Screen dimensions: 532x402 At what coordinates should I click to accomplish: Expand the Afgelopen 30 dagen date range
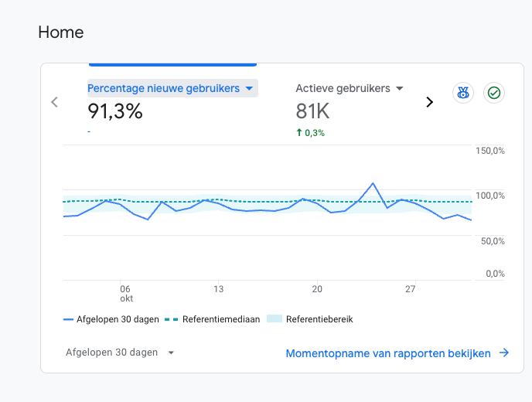[120, 353]
